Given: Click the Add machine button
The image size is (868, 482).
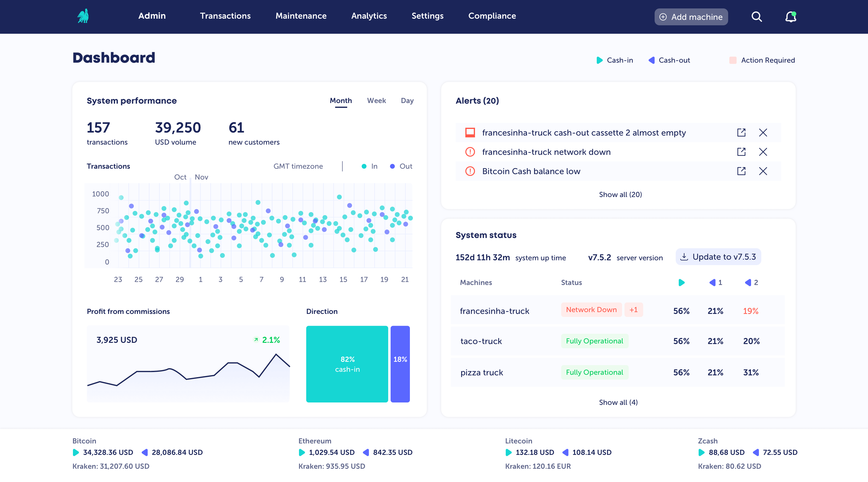Looking at the screenshot, I should click(x=690, y=16).
